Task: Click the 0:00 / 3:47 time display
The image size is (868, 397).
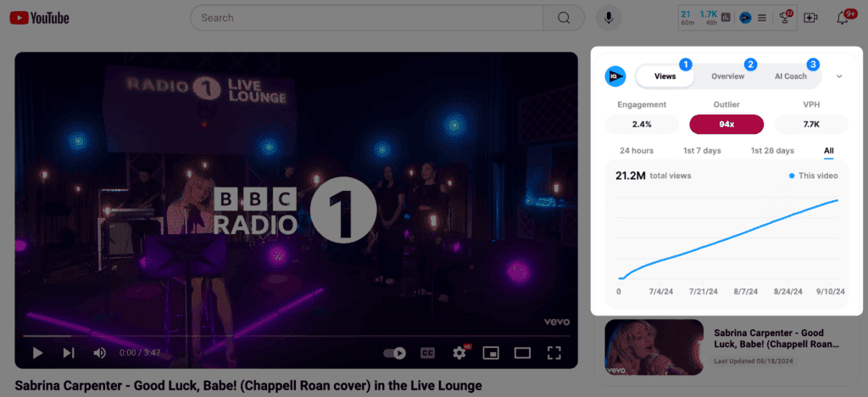Action: point(140,353)
